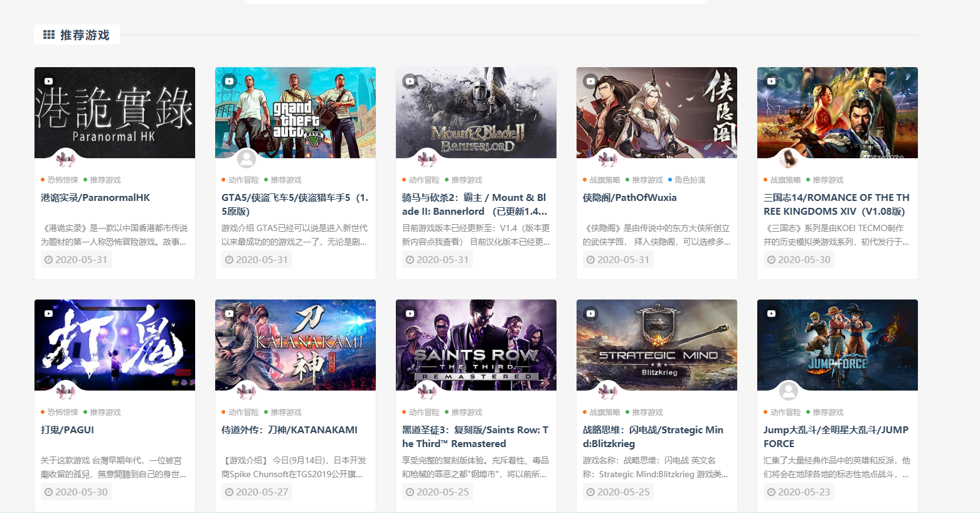980x513 pixels.
Task: Click the Grand Theft Auto V cover image
Action: 296,112
